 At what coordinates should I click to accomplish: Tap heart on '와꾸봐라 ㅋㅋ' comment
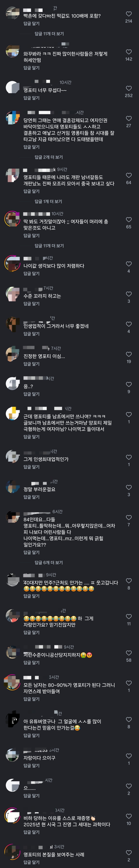tap(129, 52)
